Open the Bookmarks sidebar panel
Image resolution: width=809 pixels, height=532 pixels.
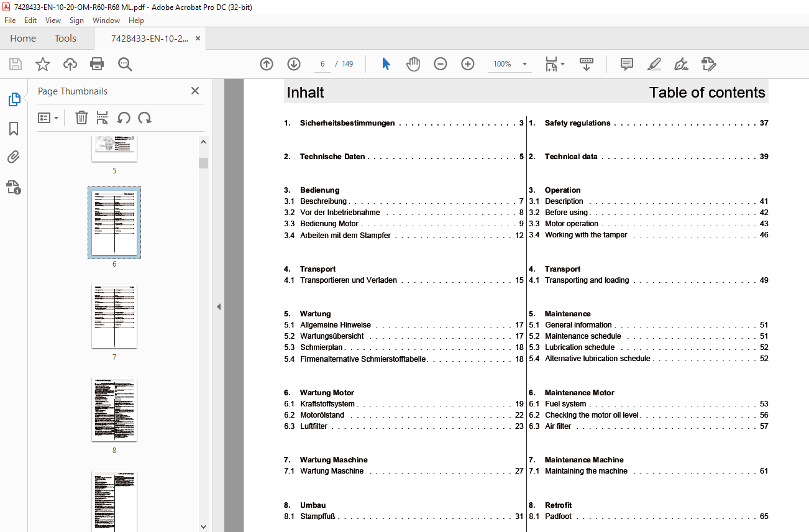pos(14,129)
